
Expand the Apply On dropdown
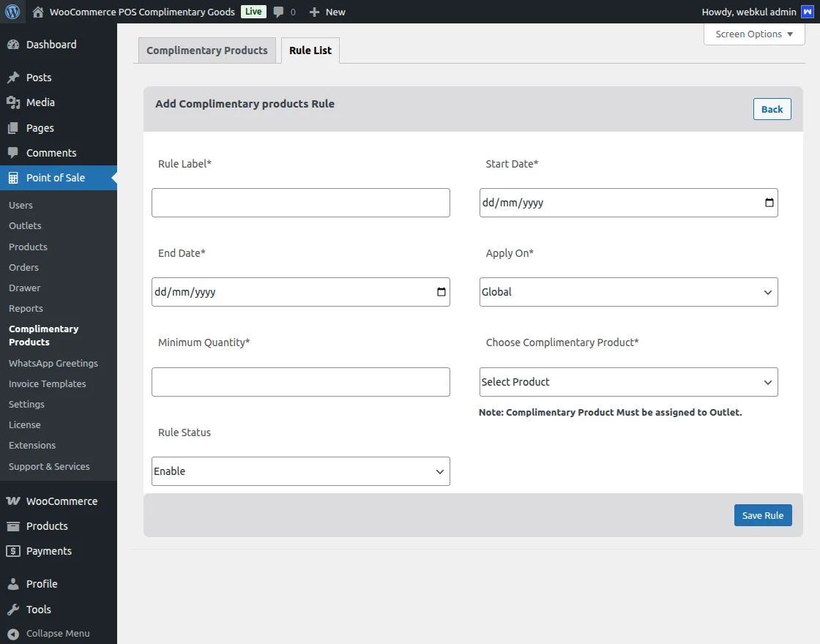pos(628,292)
